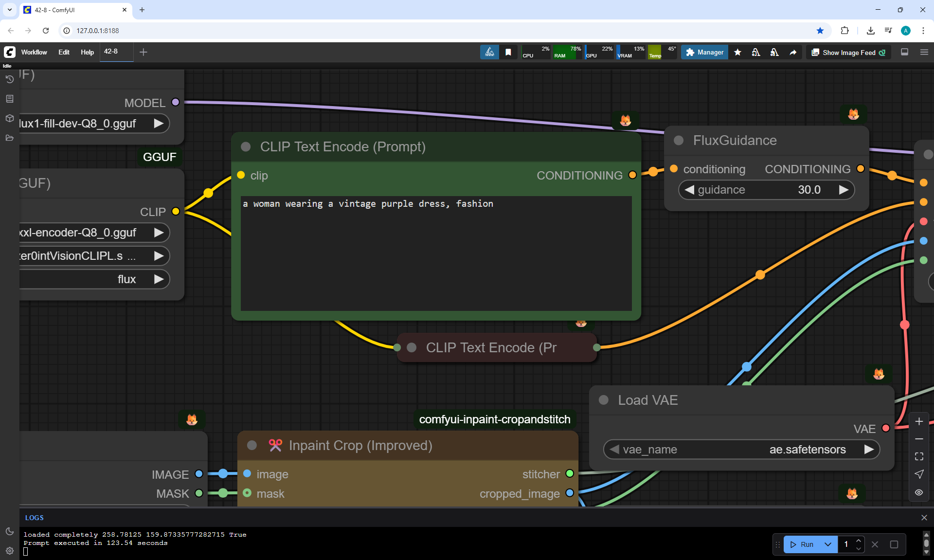Viewport: 934px width, 560px height.
Task: Click the Manager button
Action: (704, 53)
